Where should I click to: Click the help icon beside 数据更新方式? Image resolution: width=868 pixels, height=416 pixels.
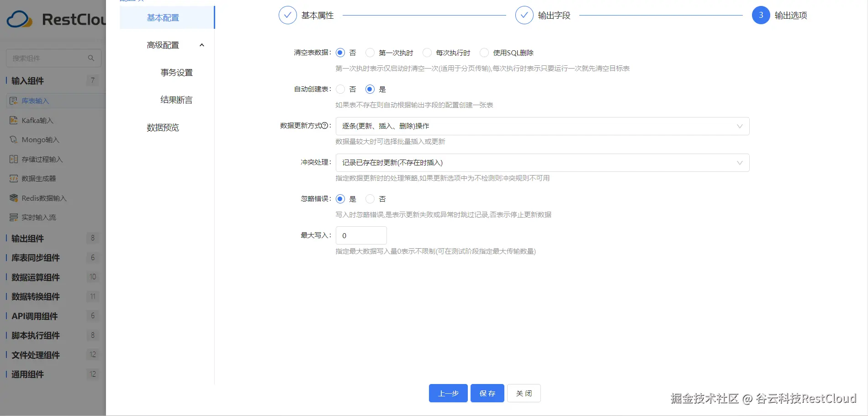coord(325,126)
